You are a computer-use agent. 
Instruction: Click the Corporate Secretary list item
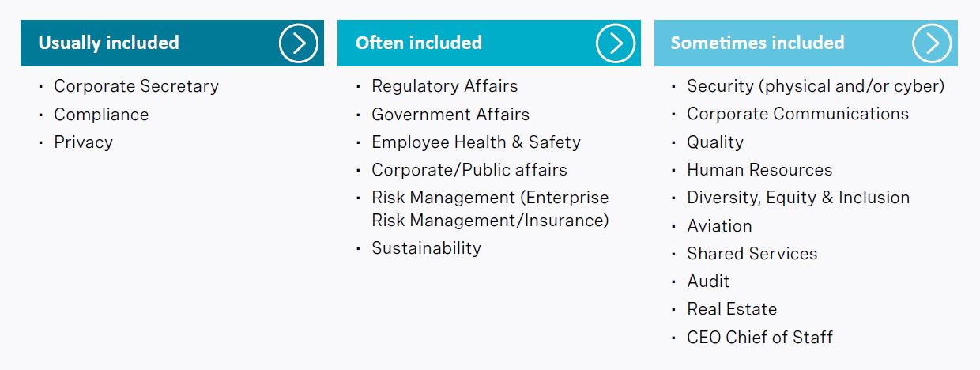[136, 86]
